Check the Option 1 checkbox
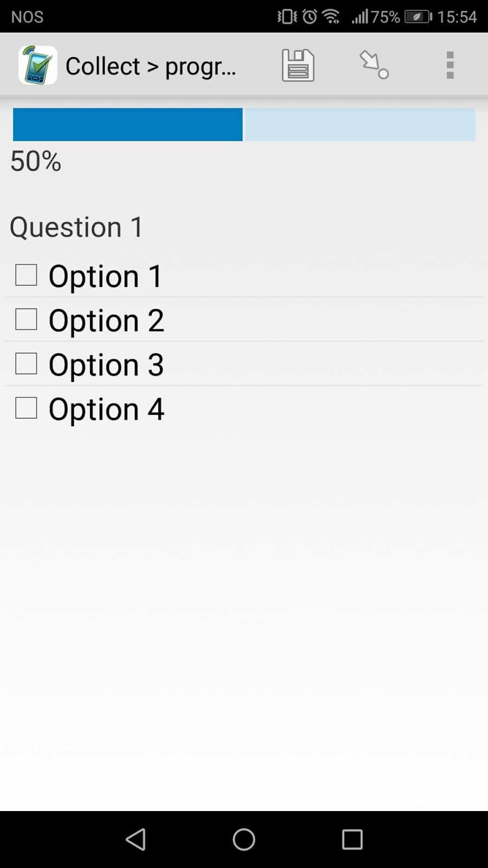The width and height of the screenshot is (488, 868). (x=26, y=275)
